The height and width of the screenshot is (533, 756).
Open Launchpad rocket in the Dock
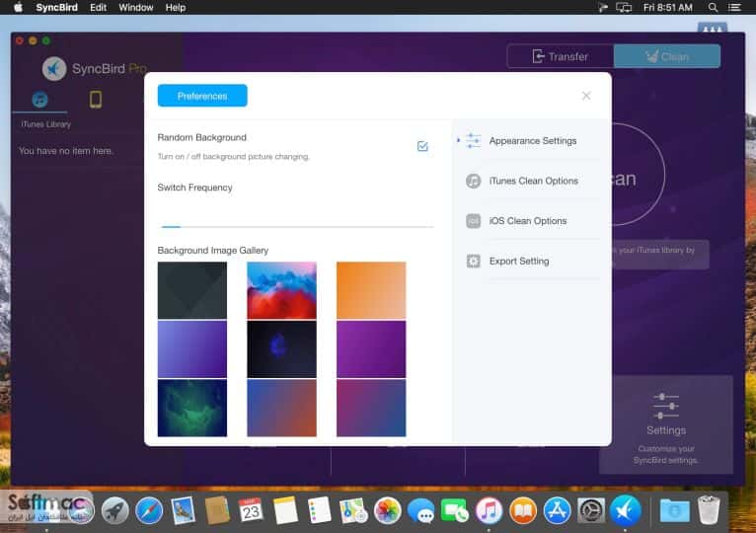click(114, 511)
